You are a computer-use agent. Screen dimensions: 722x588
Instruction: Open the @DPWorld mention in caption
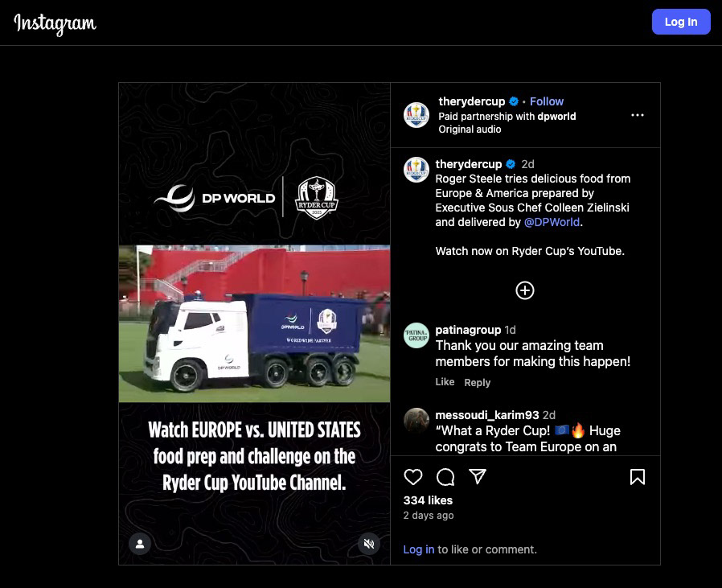pos(552,222)
